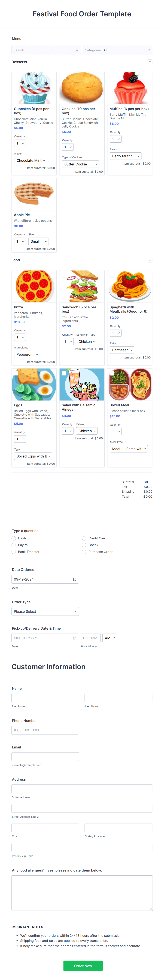Image resolution: width=164 pixels, height=980 pixels.
Task: Click the Pick-up/Delivery date calendar icon
Action: pos(75,638)
